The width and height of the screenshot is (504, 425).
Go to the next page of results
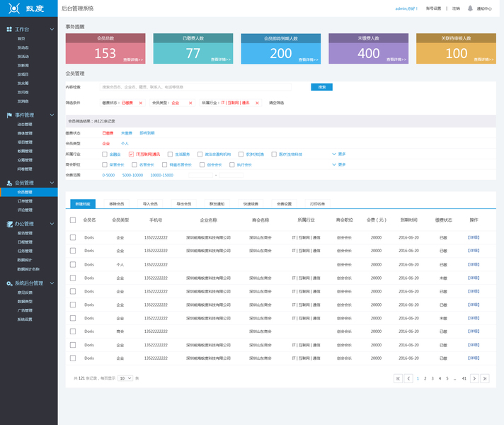pyautogui.click(x=474, y=379)
